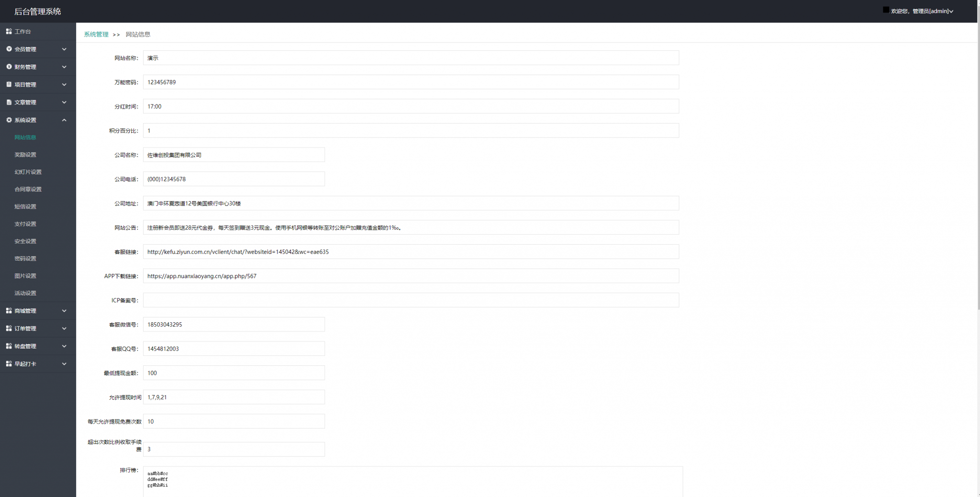Click the 工作台 dashboard icon in sidebar
Image resolution: width=980 pixels, height=497 pixels.
point(9,32)
